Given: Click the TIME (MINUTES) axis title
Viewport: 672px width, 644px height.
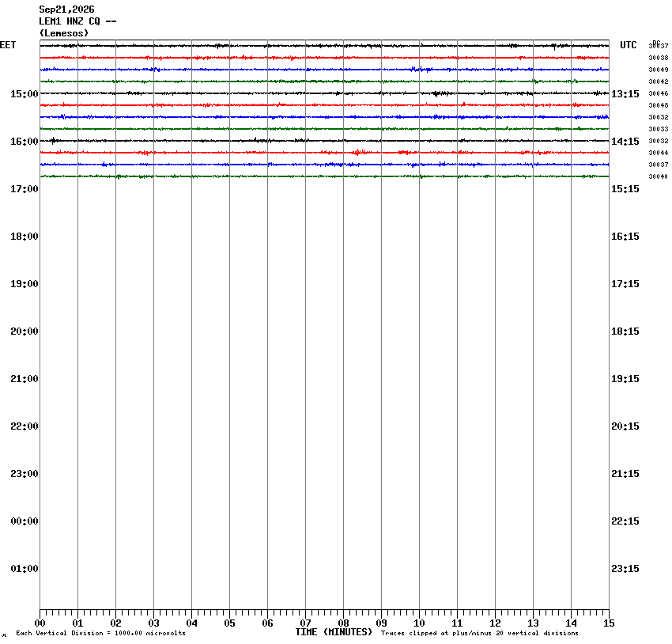Looking at the screenshot, I should pos(334,632).
